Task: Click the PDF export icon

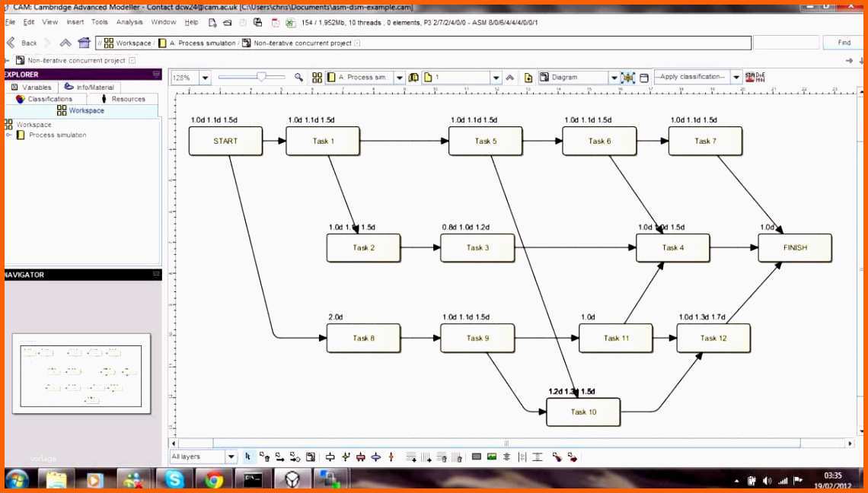Action: tap(276, 23)
